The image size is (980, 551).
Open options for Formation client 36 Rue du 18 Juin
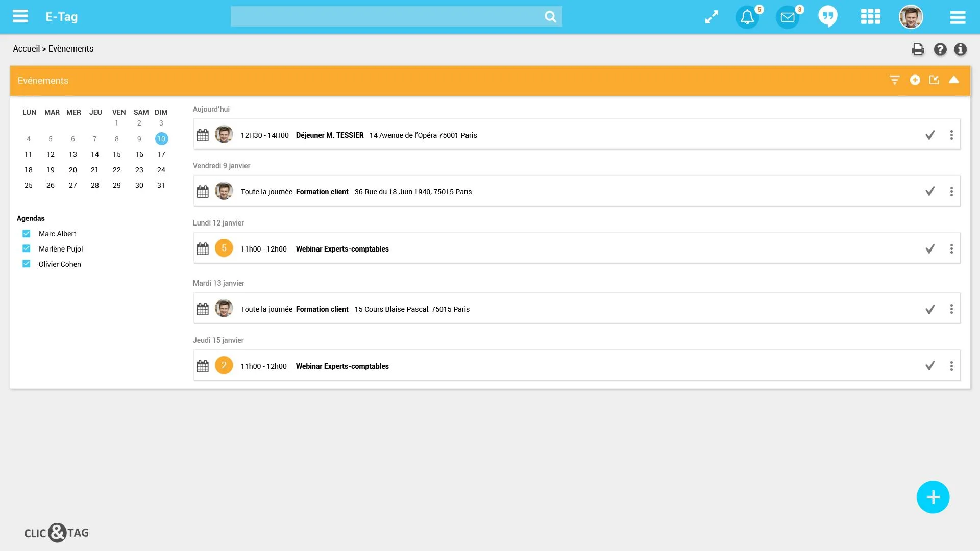click(951, 191)
